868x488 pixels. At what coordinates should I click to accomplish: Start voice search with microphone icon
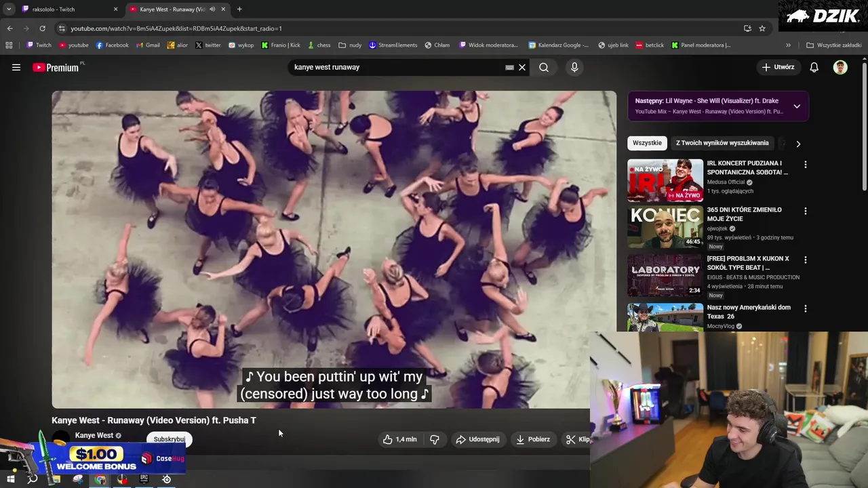(x=574, y=67)
